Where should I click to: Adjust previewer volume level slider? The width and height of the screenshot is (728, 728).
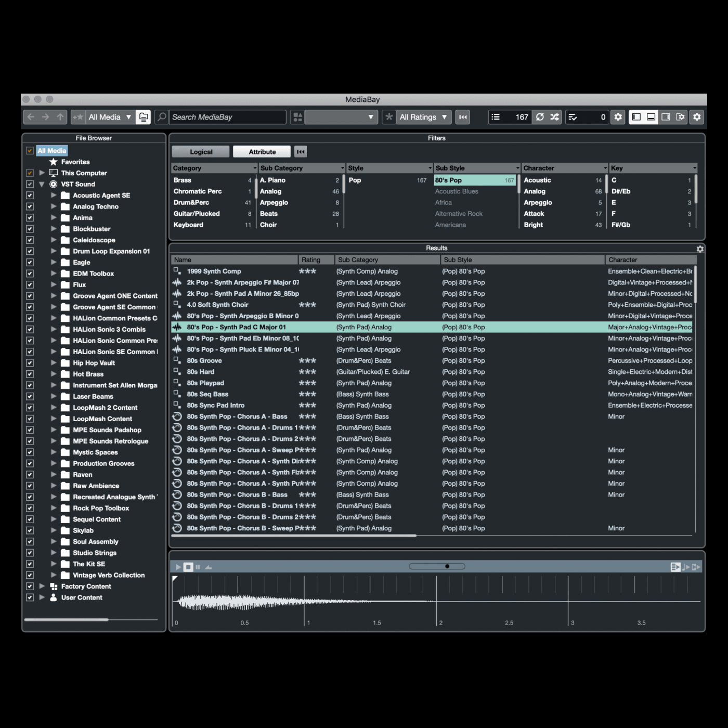(x=437, y=566)
